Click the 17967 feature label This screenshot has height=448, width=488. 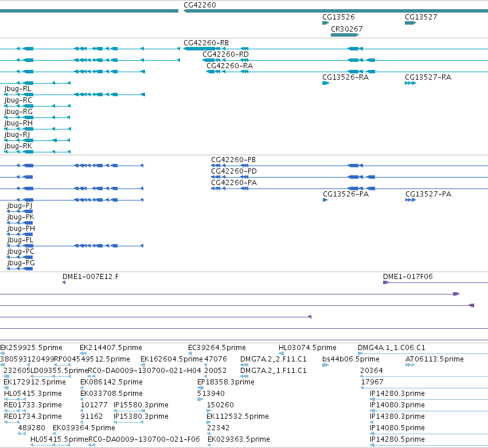372,382
